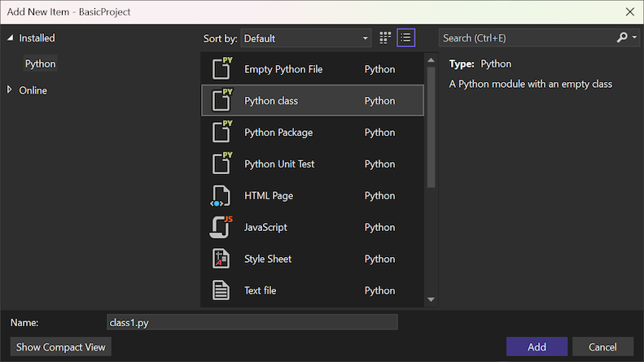Screen dimensions: 644x362
Task: Click the Python Unit Test icon
Action: coord(221,164)
